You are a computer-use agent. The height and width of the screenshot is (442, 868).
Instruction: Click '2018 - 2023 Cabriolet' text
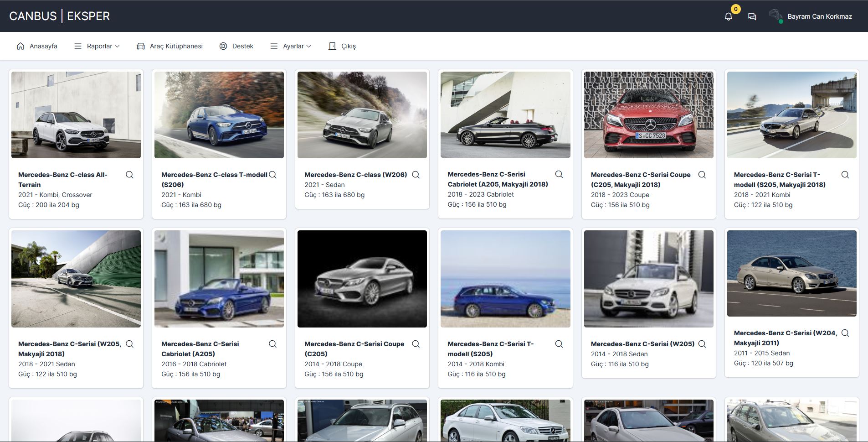[x=481, y=194]
